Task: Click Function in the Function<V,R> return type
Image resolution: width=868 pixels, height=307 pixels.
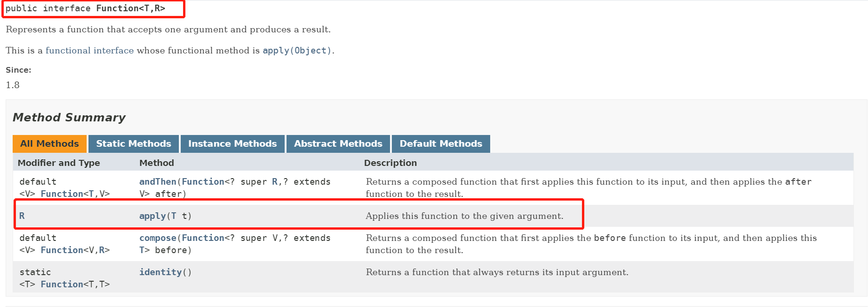Action: 62,250
